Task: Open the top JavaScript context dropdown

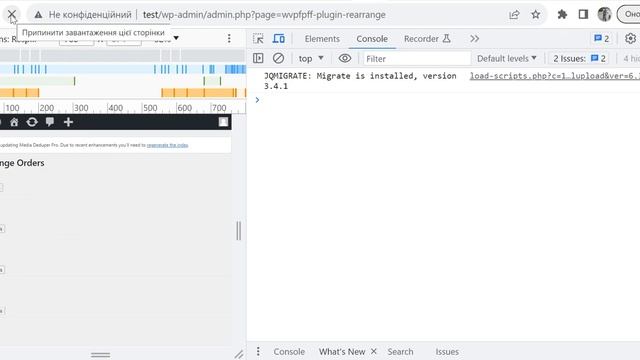Action: 311,58
